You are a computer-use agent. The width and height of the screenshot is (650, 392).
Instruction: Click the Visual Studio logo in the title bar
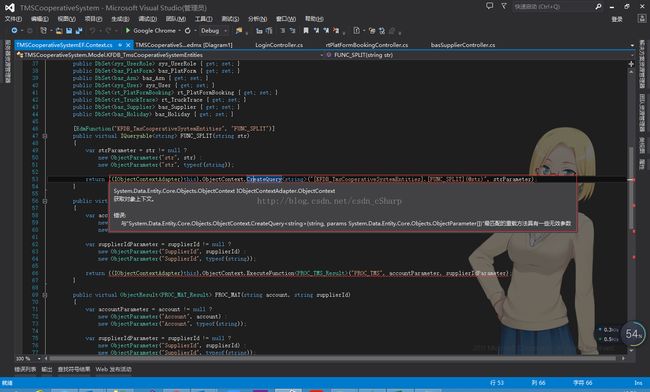[10, 7]
